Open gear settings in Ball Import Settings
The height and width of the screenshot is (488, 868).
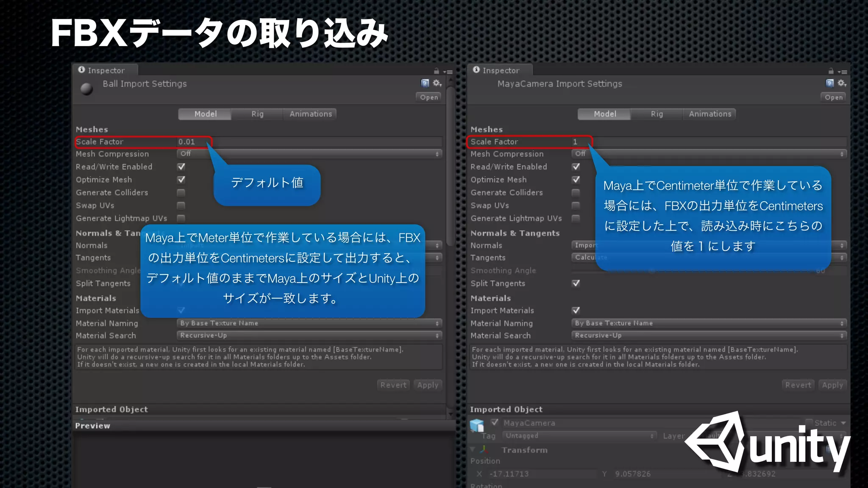[437, 83]
